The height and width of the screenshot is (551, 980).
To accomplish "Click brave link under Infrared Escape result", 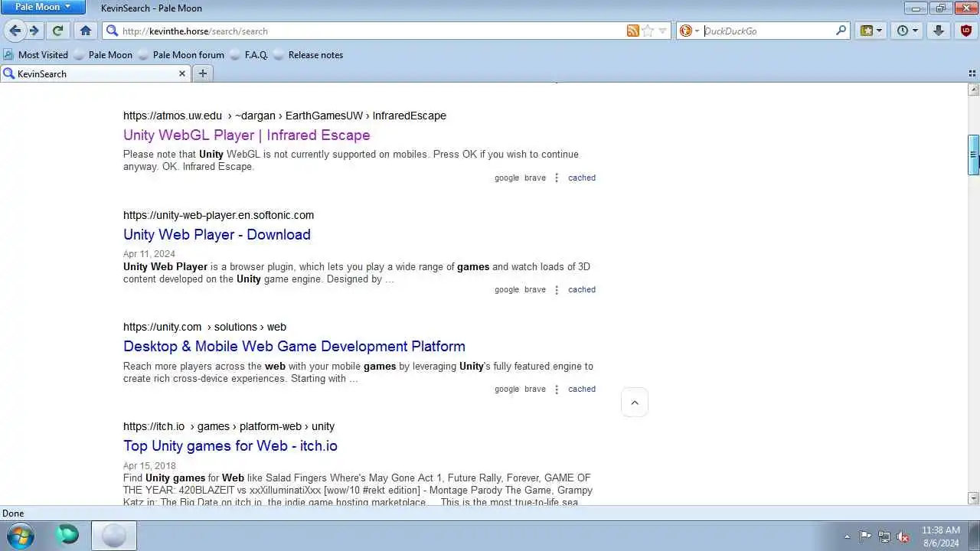I will tap(535, 178).
